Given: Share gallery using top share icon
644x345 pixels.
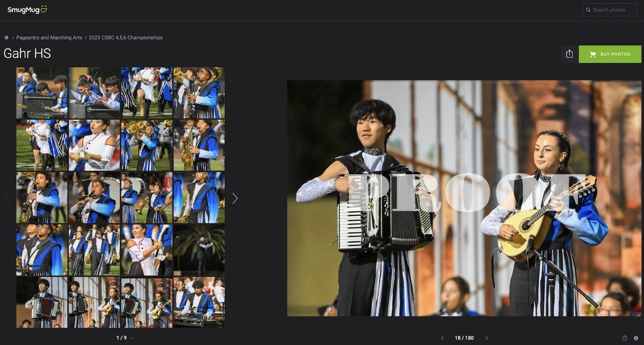Looking at the screenshot, I should click(569, 54).
